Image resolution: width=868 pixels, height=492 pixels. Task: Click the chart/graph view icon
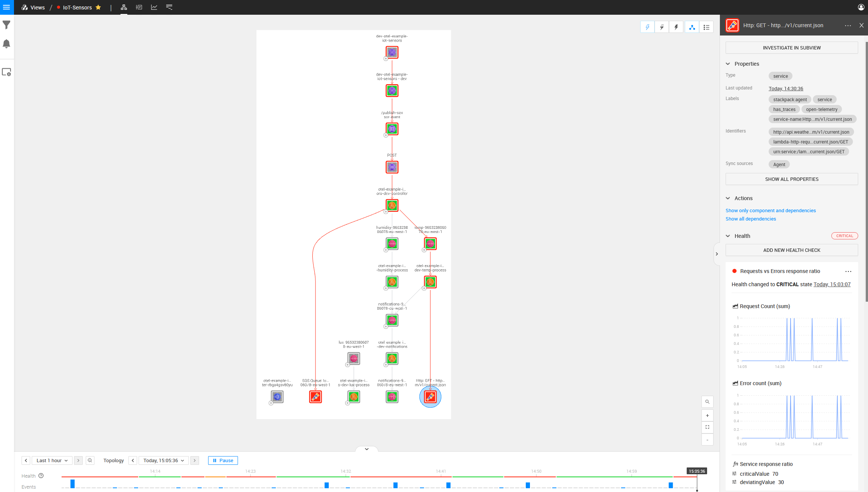pyautogui.click(x=154, y=7)
